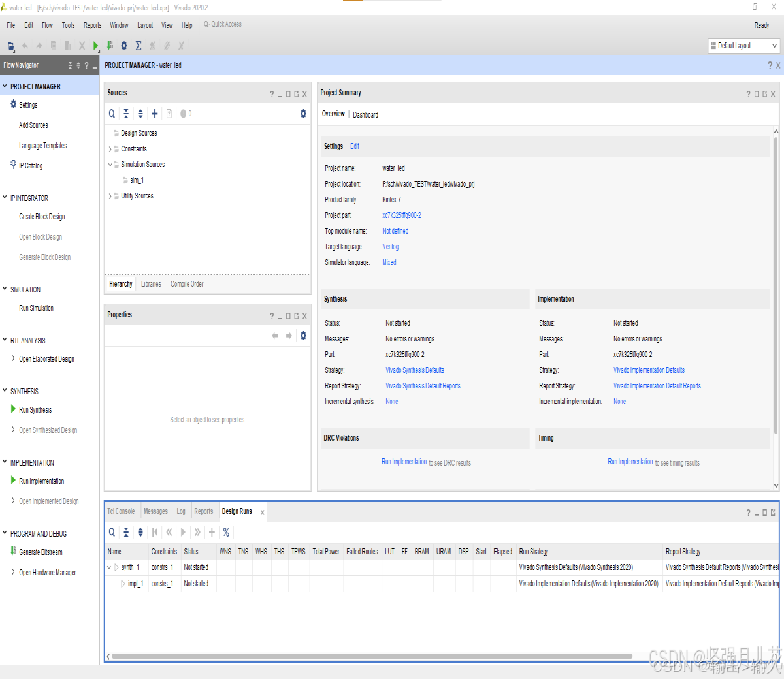The height and width of the screenshot is (679, 784).
Task: Click the Sigma report icon in toolbar
Action: 139,46
